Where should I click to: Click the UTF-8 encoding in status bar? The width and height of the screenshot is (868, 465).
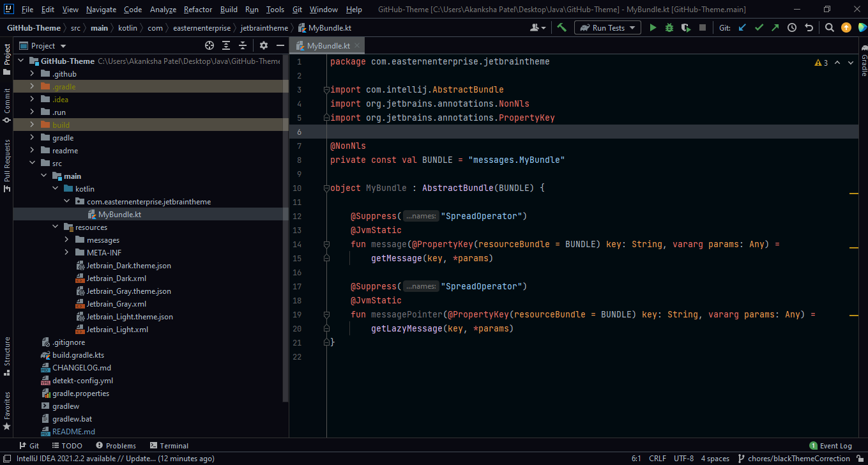683,459
